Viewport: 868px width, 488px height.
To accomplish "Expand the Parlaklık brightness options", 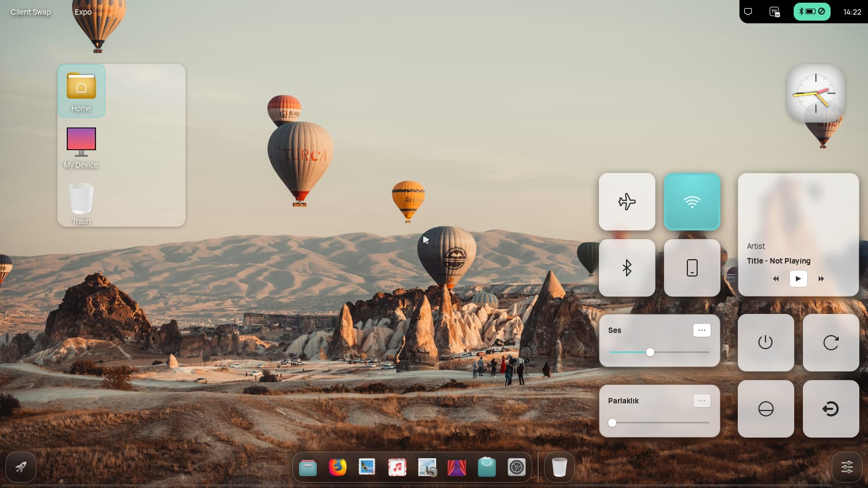I will click(701, 401).
